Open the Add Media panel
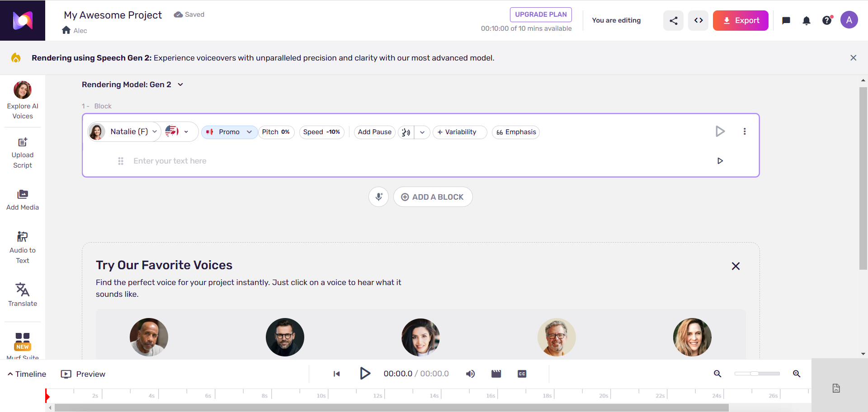Screen dimensions: 868x412 click(x=23, y=200)
